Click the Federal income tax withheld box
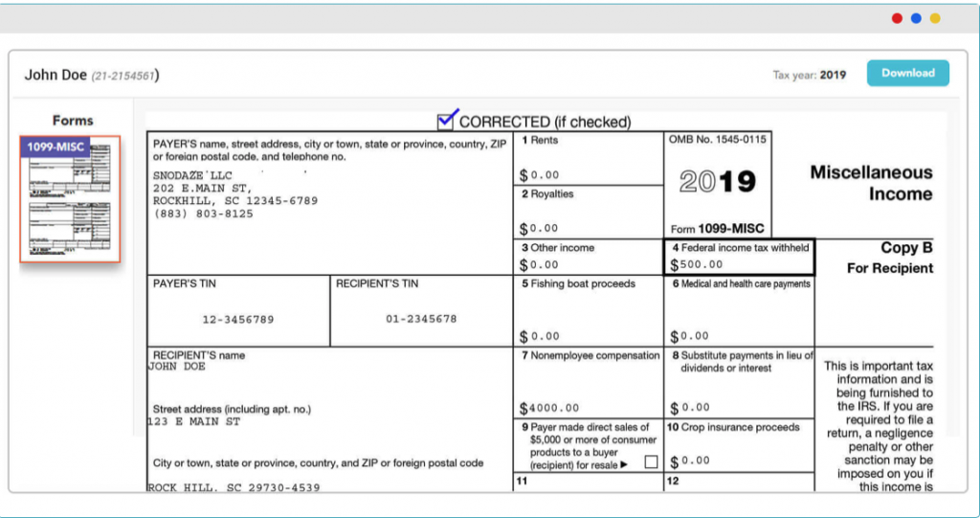The width and height of the screenshot is (980, 518). click(x=740, y=257)
